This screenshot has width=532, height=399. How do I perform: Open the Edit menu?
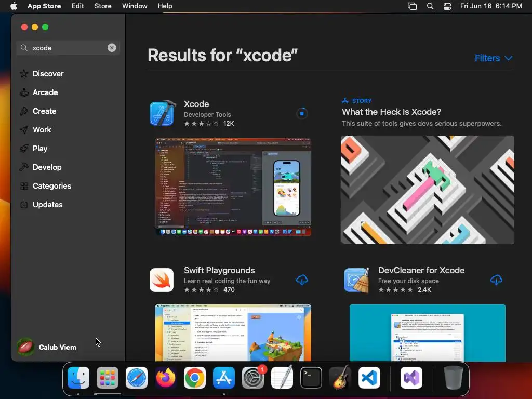pyautogui.click(x=78, y=6)
